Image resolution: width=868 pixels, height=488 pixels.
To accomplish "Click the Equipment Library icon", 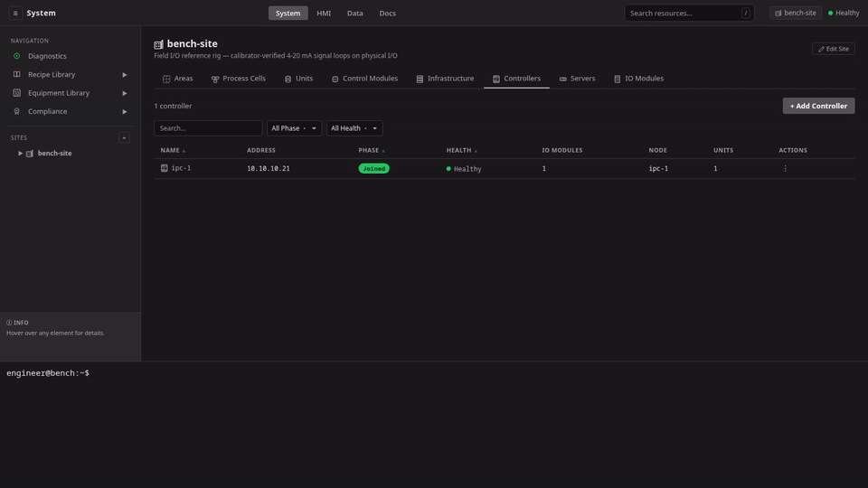I will pyautogui.click(x=16, y=93).
